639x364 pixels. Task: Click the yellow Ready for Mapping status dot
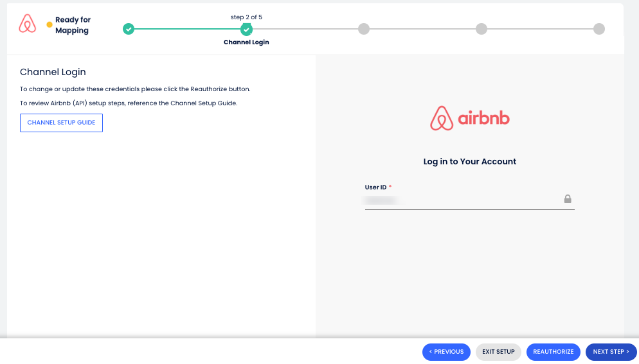coord(50,25)
